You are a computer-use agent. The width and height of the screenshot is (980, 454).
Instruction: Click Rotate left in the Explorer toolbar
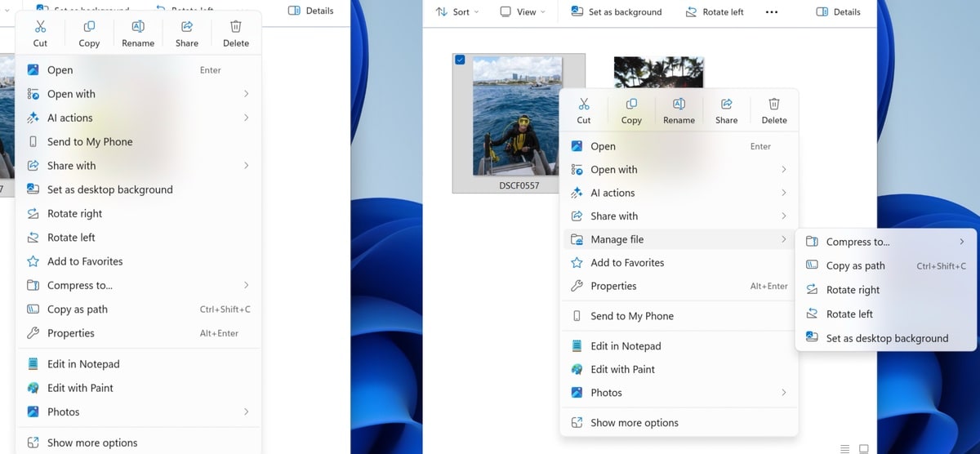tap(714, 12)
